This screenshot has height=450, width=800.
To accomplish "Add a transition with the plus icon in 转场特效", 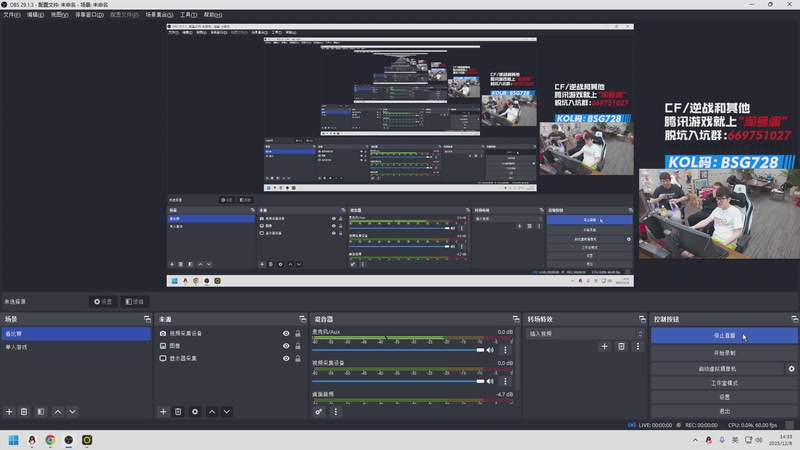I will [605, 346].
